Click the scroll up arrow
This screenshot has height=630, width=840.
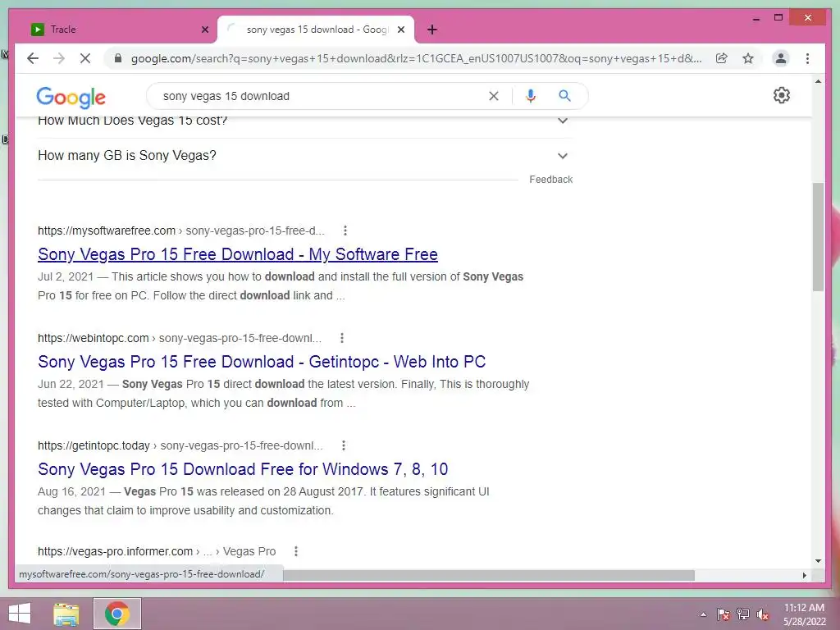(818, 81)
